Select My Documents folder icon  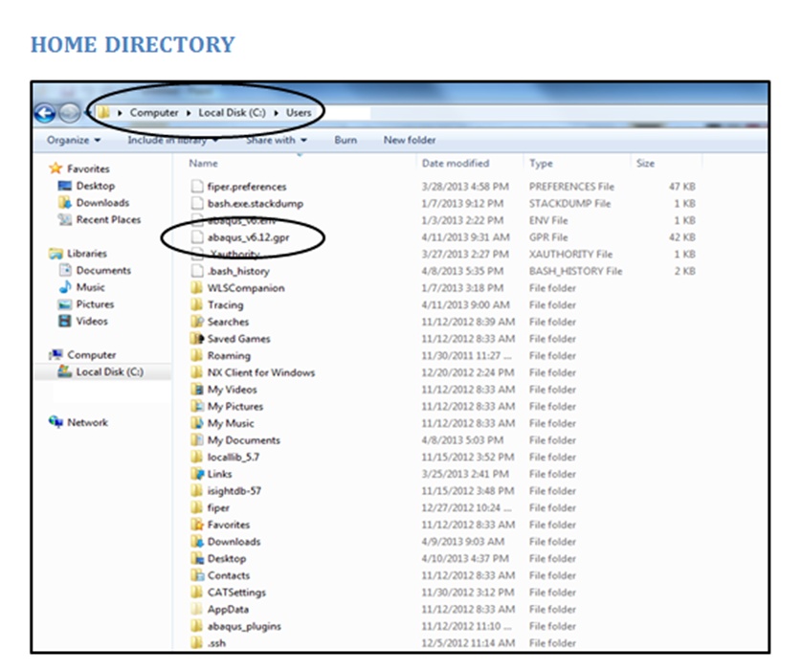197,439
